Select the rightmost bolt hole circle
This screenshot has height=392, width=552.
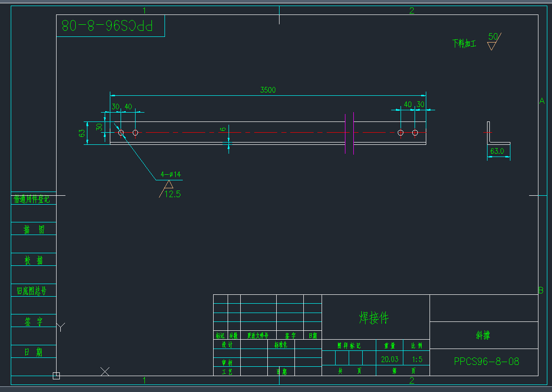415,133
